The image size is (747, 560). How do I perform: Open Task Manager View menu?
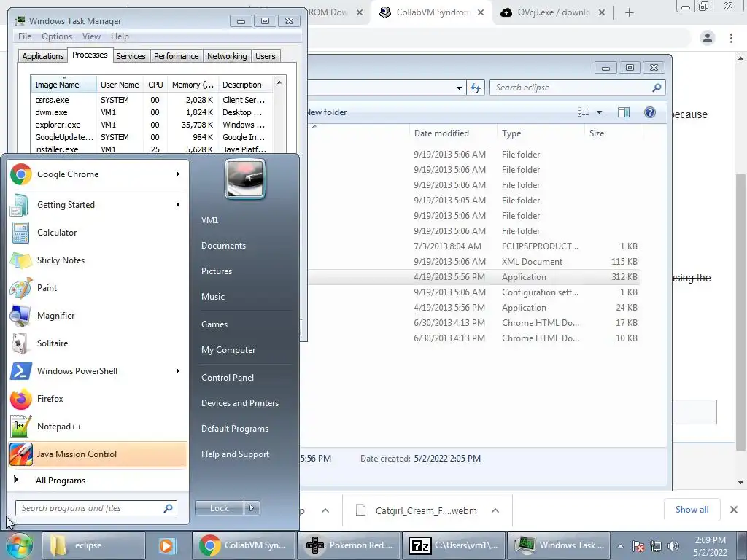tap(91, 36)
